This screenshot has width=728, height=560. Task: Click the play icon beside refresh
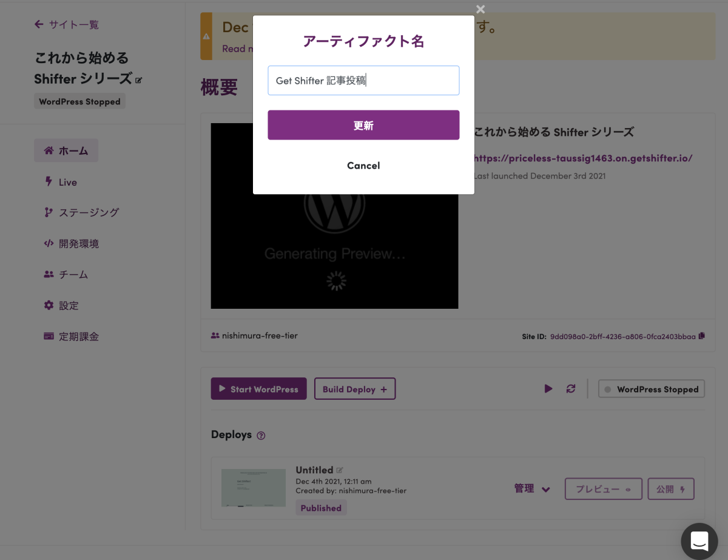pos(548,389)
